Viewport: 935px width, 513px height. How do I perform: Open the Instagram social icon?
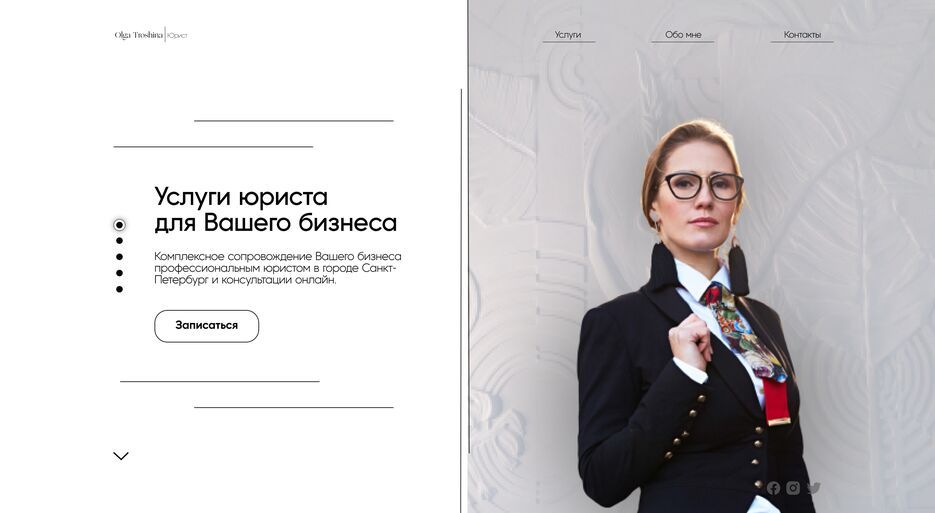click(793, 488)
